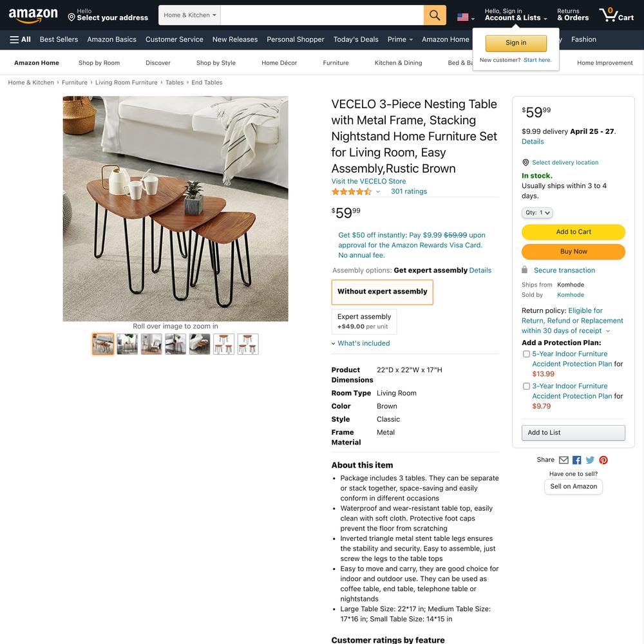644x644 pixels.
Task: Open the shopping cart icon
Action: (616, 15)
